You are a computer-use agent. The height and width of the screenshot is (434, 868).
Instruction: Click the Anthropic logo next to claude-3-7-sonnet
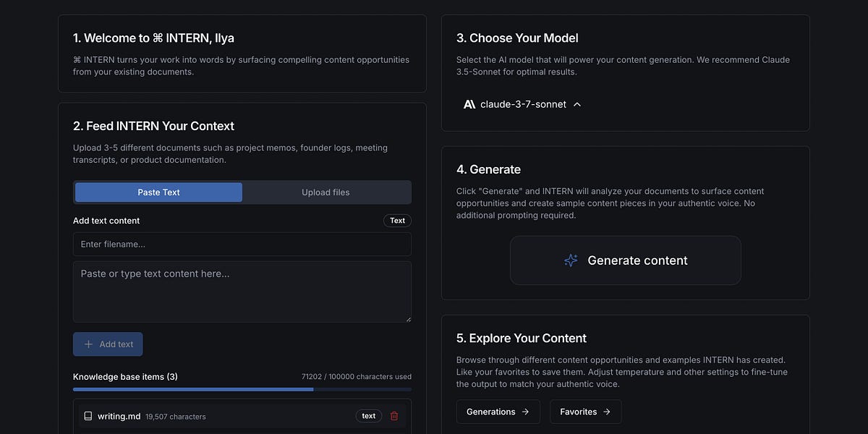(469, 104)
